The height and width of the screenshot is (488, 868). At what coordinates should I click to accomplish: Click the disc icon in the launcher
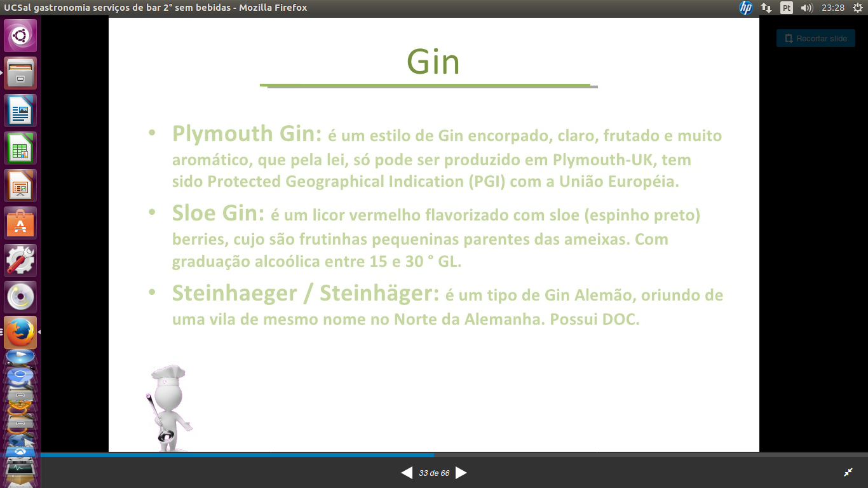(x=20, y=297)
